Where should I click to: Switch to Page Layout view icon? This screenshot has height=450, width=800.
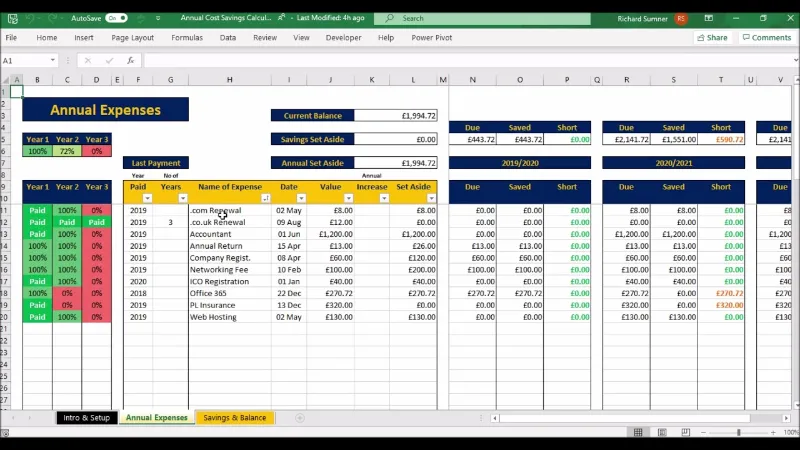point(662,432)
